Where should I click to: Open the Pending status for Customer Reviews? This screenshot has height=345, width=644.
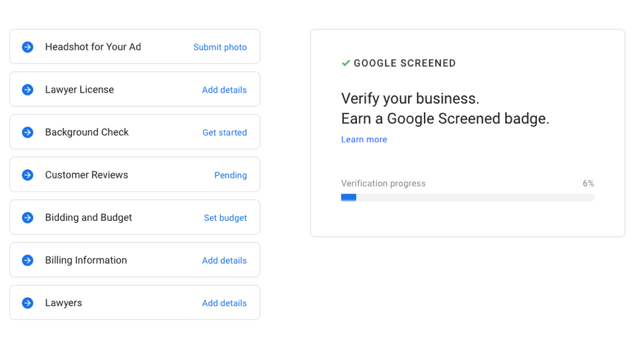point(230,175)
